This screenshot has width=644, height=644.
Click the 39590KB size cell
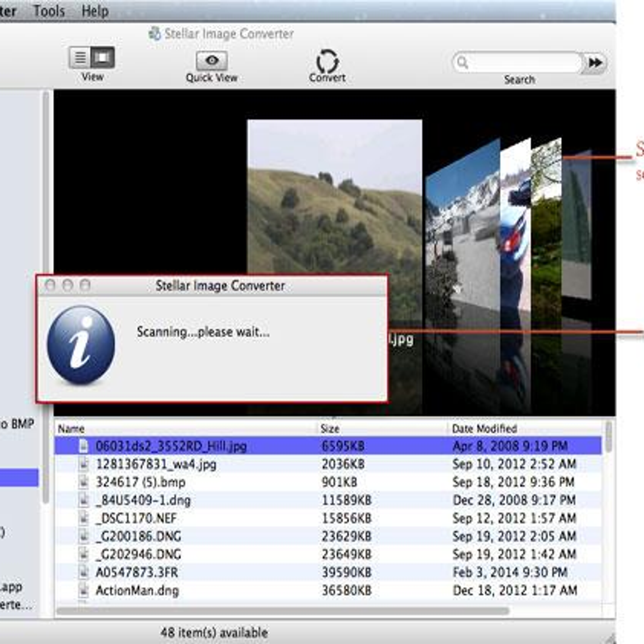pyautogui.click(x=347, y=572)
